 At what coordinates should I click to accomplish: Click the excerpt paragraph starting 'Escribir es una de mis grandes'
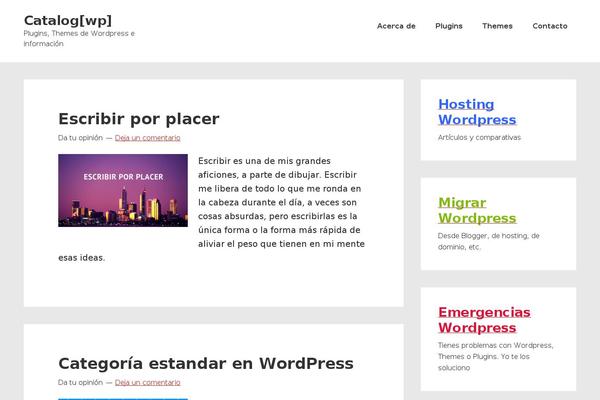pyautogui.click(x=212, y=209)
